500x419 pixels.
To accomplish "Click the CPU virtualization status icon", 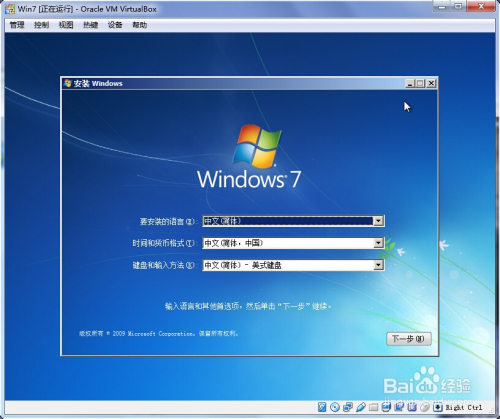I will [412, 407].
